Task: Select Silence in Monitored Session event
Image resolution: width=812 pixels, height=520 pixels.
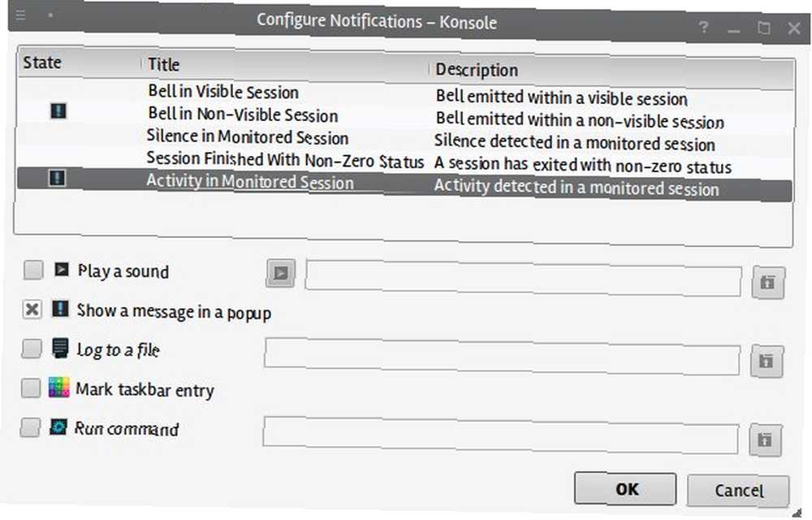Action: pyautogui.click(x=405, y=139)
